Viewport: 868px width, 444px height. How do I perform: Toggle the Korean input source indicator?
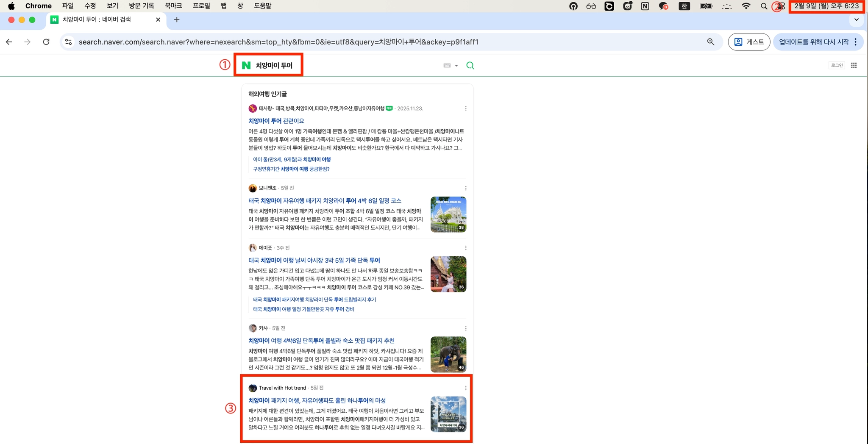pos(684,6)
